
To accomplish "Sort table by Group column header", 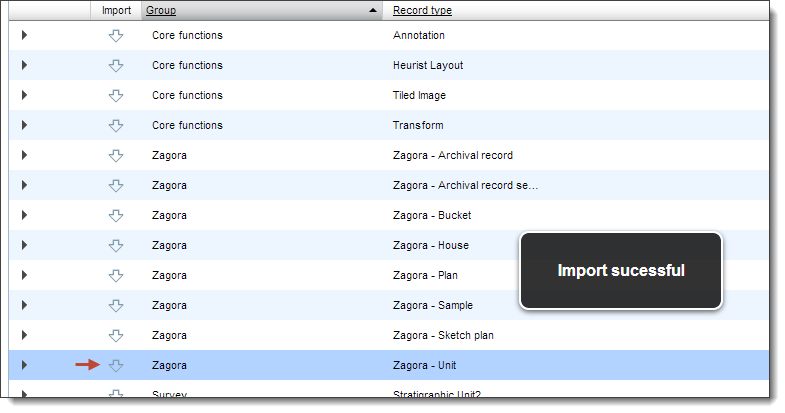I will (x=161, y=11).
